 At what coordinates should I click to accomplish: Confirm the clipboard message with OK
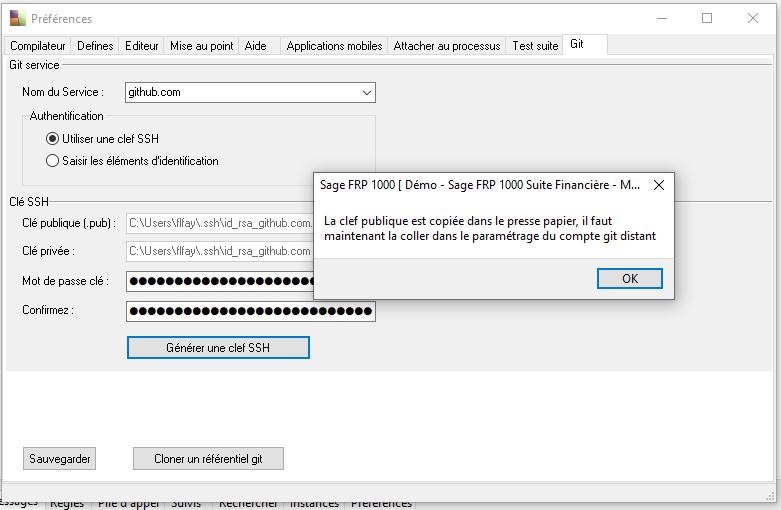pos(630,278)
